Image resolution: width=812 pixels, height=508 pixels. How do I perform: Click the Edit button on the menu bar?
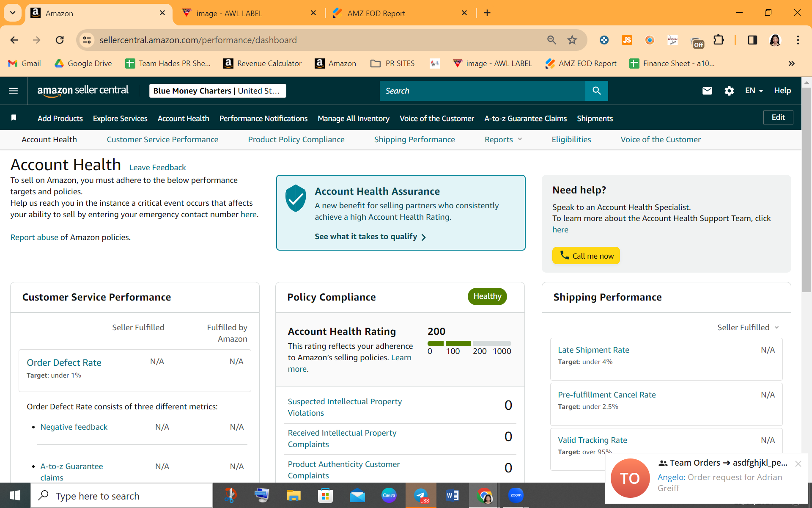(x=778, y=117)
